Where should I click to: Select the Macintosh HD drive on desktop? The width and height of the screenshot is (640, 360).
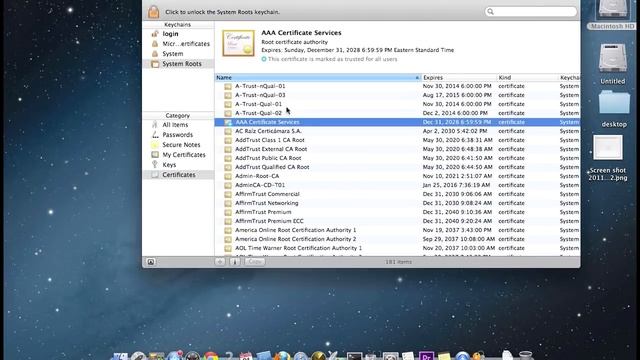(x=613, y=16)
